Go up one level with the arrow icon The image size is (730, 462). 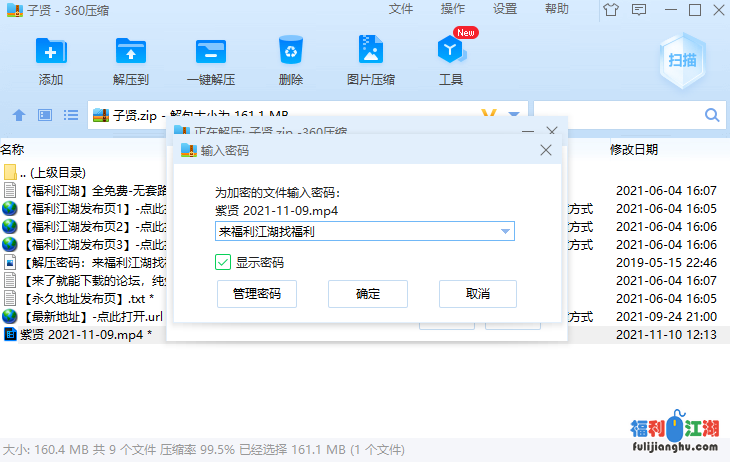click(x=18, y=115)
